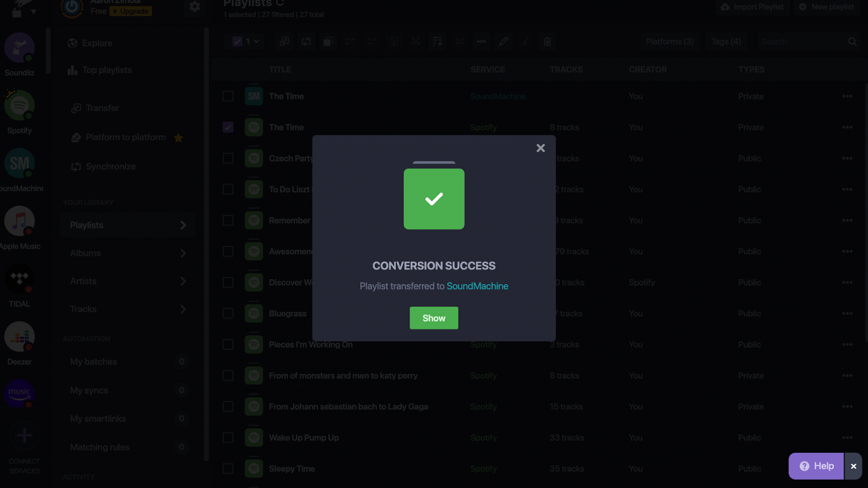Dismiss the Help widget with its X
Screen dimensions: 868x488
tap(853, 466)
